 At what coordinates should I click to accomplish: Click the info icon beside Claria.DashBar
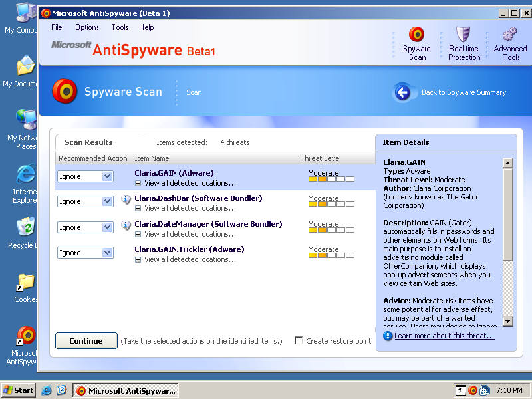pyautogui.click(x=126, y=199)
